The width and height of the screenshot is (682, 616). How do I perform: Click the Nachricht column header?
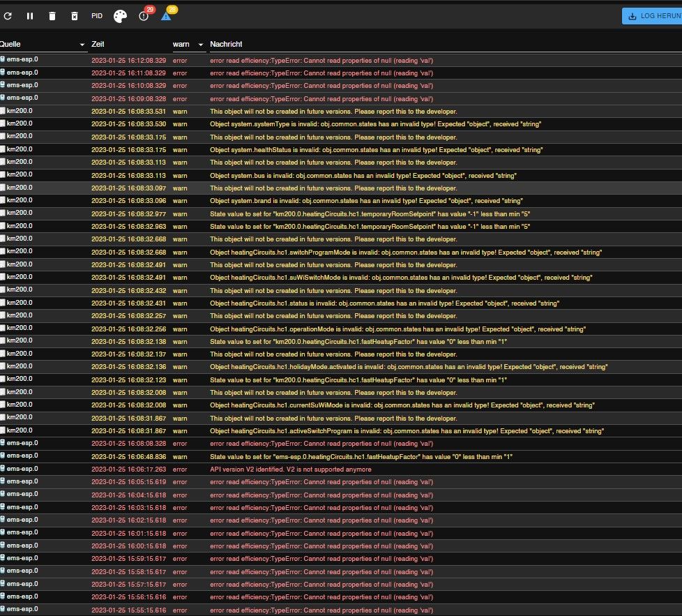226,44
